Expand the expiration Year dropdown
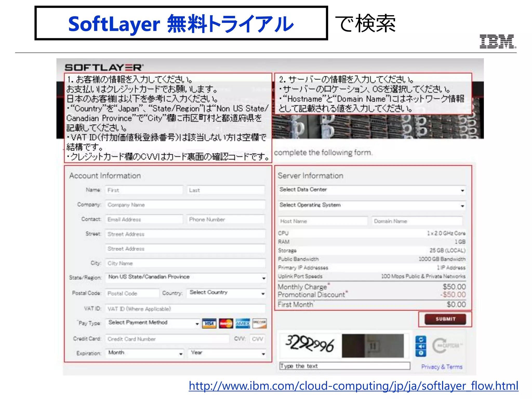This screenshot has width=532, height=399. tap(227, 353)
